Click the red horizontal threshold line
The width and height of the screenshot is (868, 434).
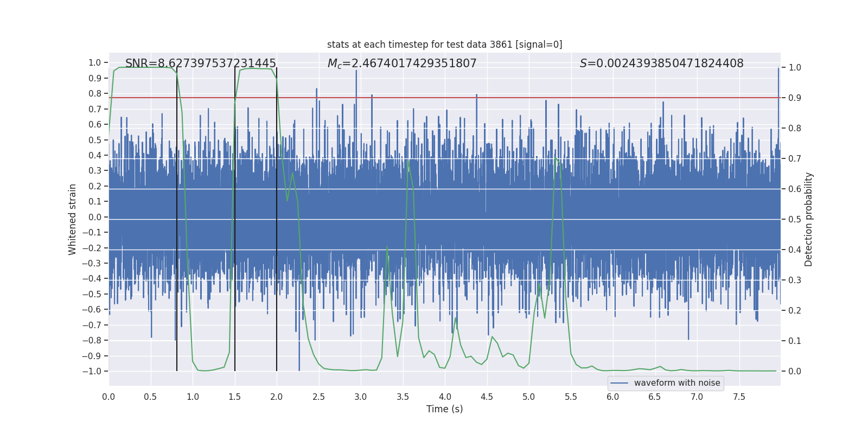(445, 98)
